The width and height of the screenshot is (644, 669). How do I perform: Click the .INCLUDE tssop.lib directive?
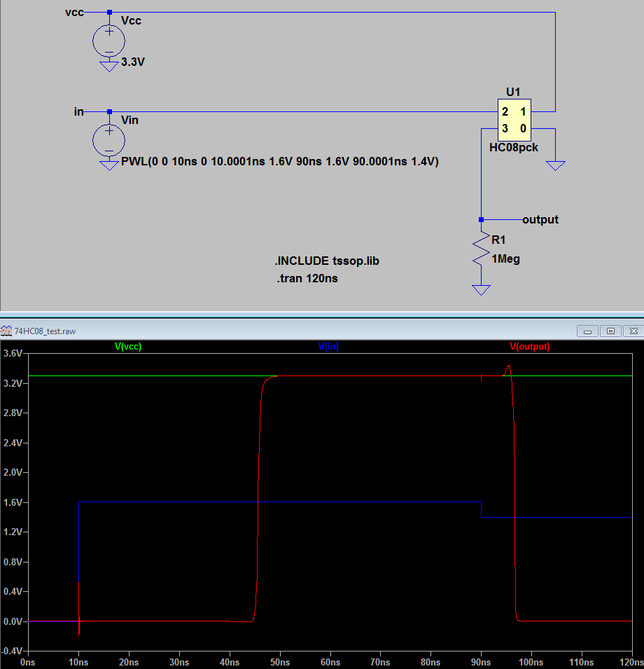point(326,261)
